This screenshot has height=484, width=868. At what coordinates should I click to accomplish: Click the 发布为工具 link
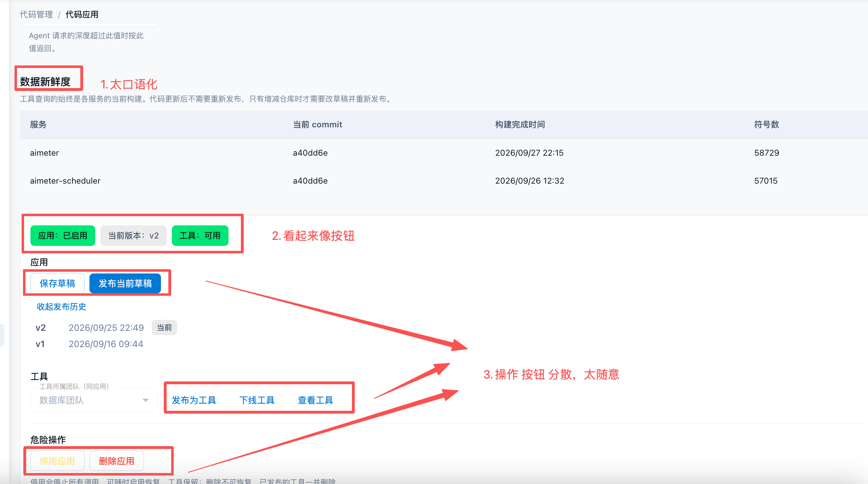click(x=194, y=400)
